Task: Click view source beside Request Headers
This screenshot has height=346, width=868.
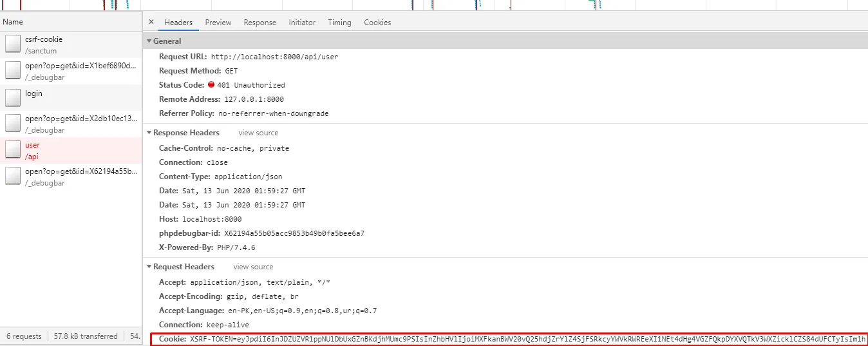Action: tap(253, 267)
